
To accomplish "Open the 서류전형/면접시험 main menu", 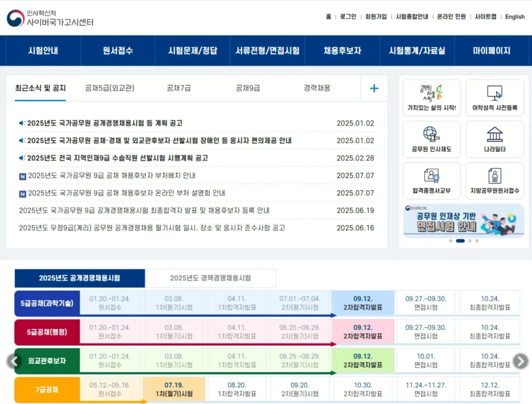I will [267, 51].
